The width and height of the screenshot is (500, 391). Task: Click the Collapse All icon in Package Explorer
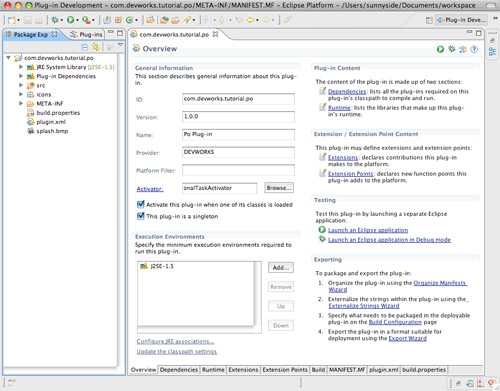click(85, 47)
